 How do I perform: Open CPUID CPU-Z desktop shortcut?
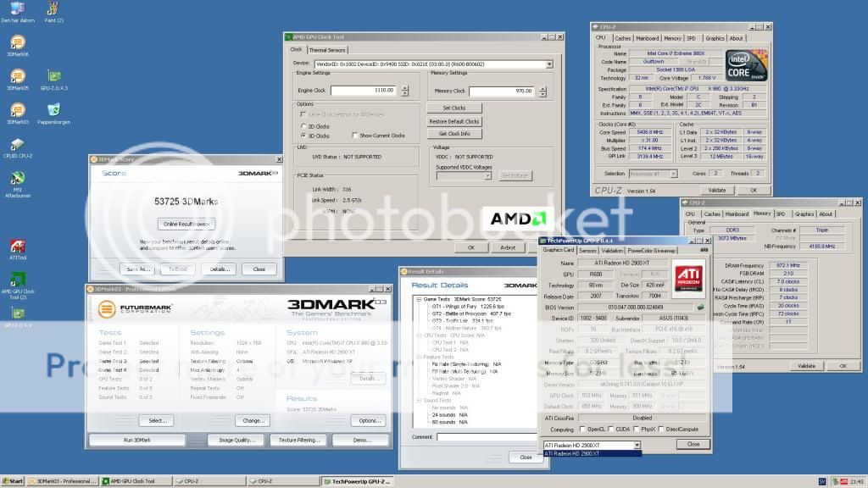(x=17, y=144)
